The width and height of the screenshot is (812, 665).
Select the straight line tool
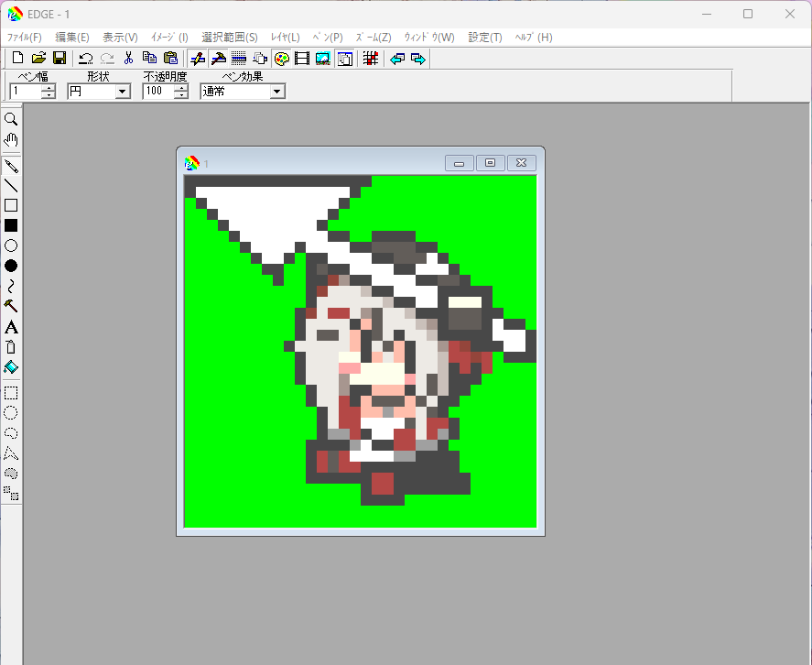click(11, 185)
